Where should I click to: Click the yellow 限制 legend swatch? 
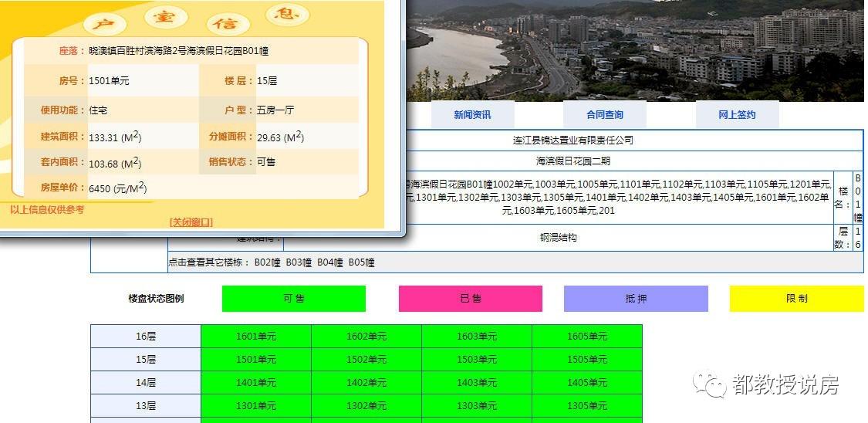pos(796,299)
